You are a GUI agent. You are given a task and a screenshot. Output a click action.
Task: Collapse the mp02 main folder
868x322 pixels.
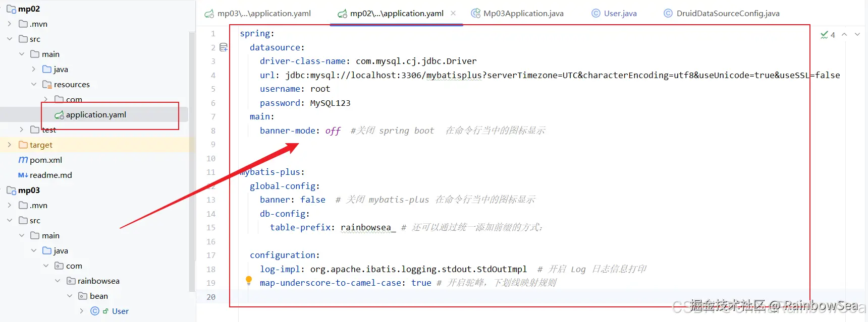(x=22, y=54)
